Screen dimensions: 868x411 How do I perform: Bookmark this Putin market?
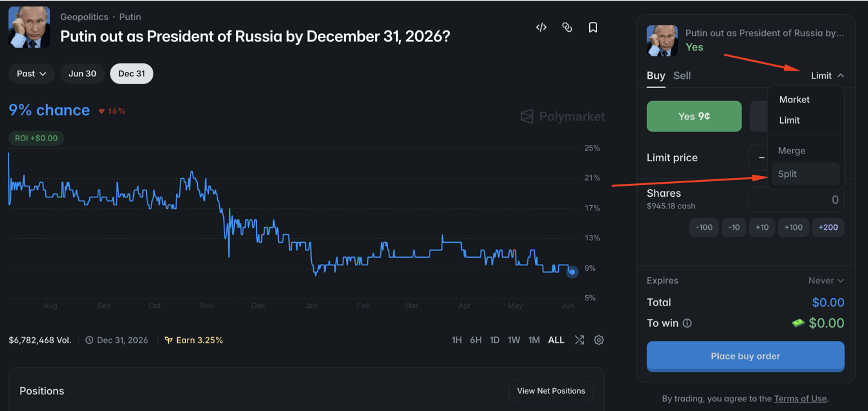pyautogui.click(x=593, y=27)
